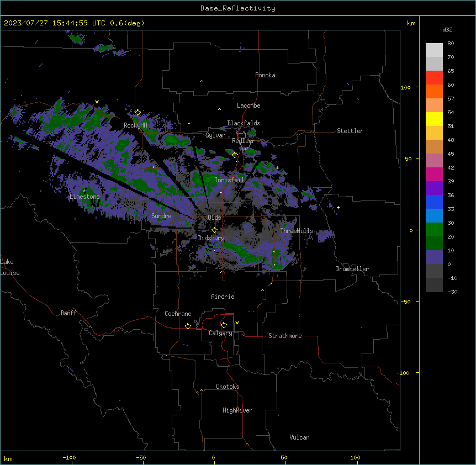
Task: Click the Drumheller label
Action: tap(352, 269)
